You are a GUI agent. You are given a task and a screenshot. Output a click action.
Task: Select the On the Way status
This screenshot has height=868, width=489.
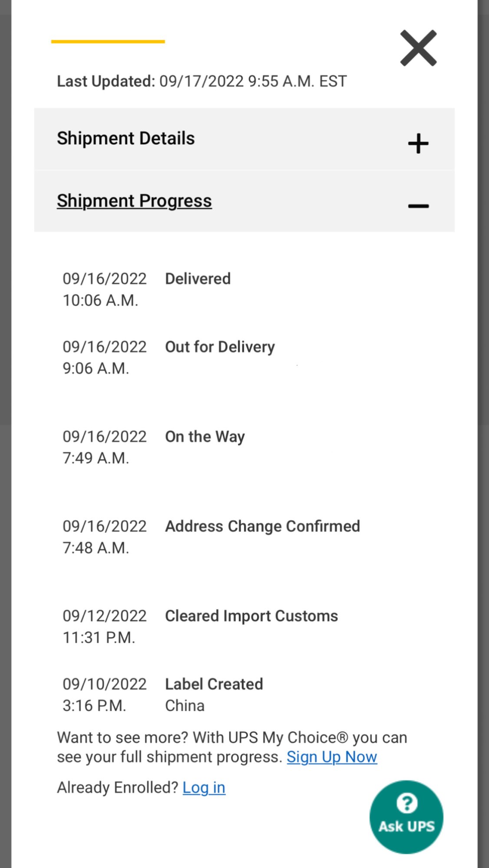tap(205, 437)
